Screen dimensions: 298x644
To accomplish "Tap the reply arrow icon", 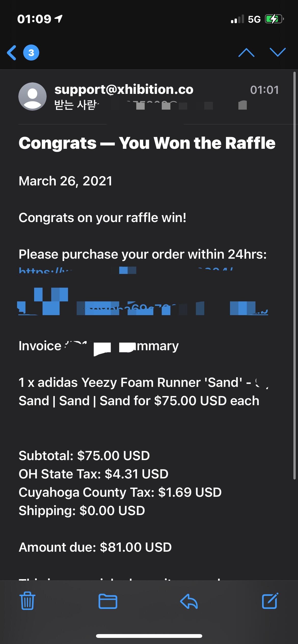I will (x=189, y=602).
